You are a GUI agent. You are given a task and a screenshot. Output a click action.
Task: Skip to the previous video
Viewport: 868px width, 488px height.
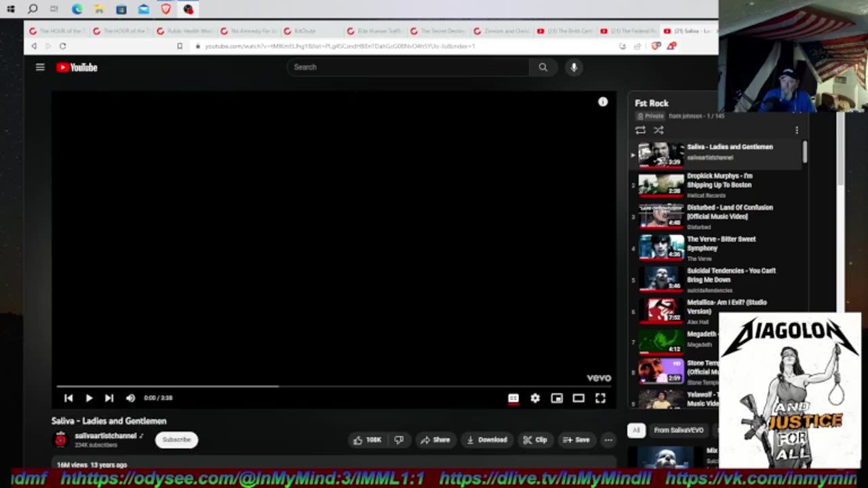click(x=68, y=398)
